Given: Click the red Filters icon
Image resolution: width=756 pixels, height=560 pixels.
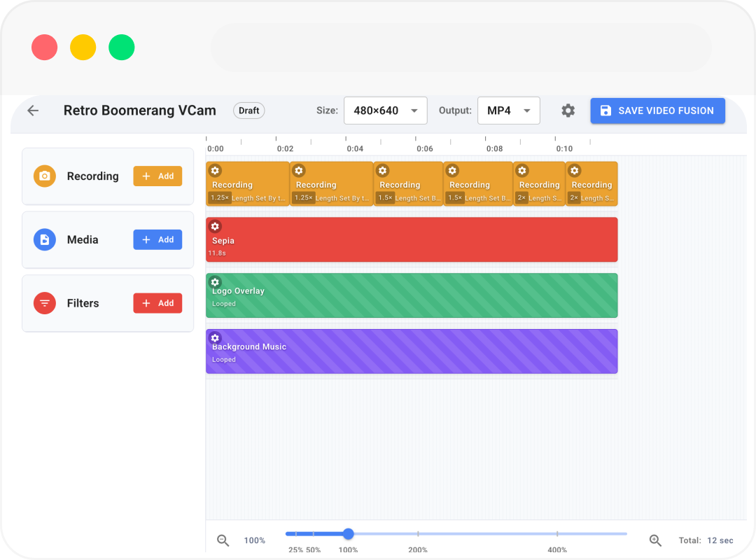Looking at the screenshot, I should [45, 303].
